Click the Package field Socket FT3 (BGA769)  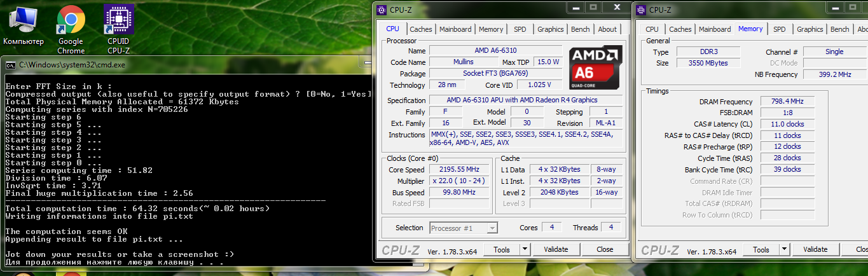coord(496,73)
